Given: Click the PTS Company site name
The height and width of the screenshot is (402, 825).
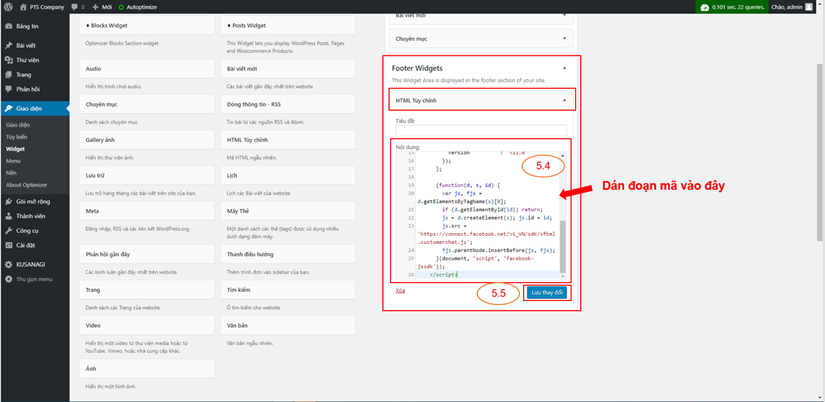Looking at the screenshot, I should point(47,7).
